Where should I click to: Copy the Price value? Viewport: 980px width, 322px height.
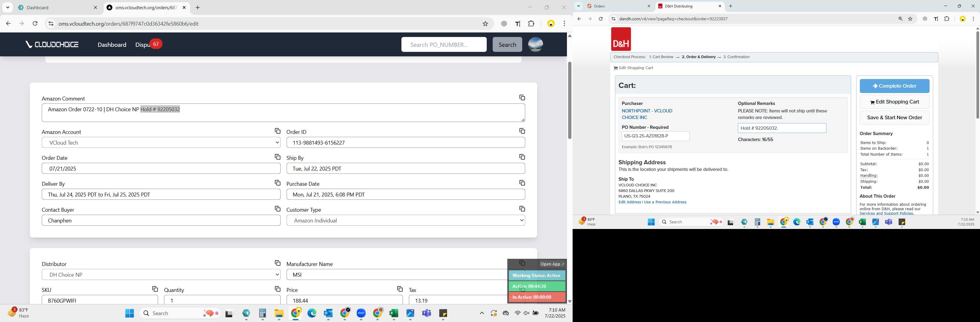tap(399, 289)
